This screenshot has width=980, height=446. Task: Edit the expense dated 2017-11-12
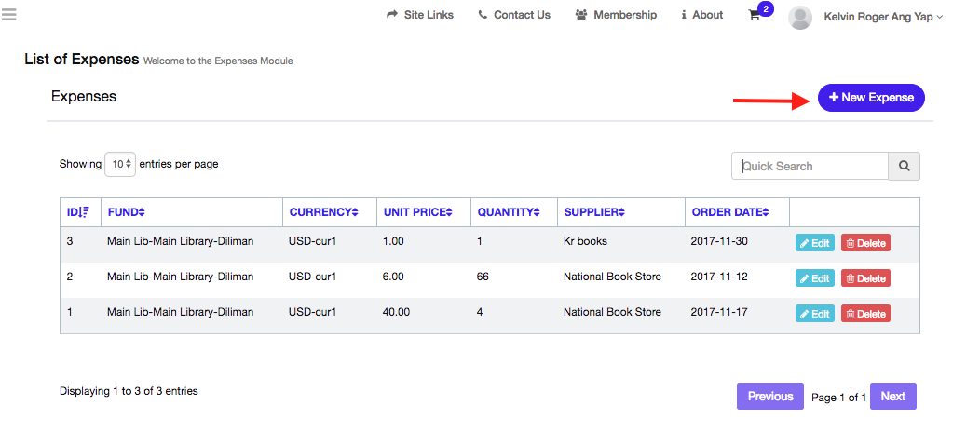coord(814,278)
